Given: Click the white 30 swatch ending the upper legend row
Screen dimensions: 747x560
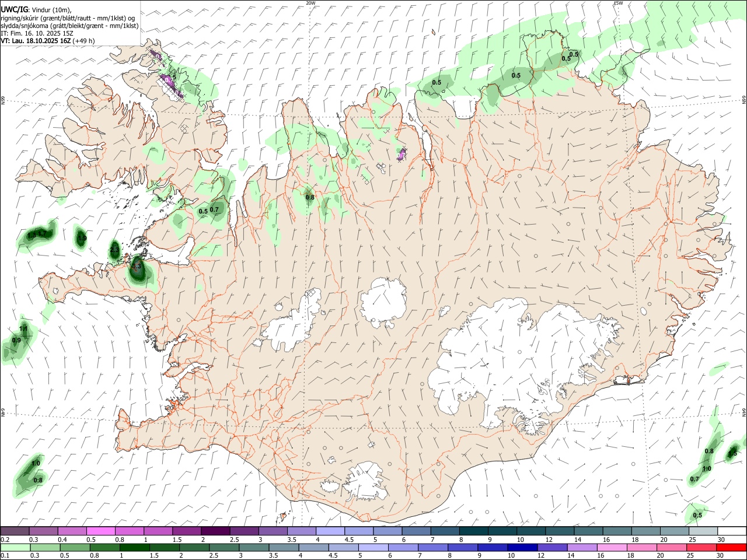Looking at the screenshot, I should 731,531.
